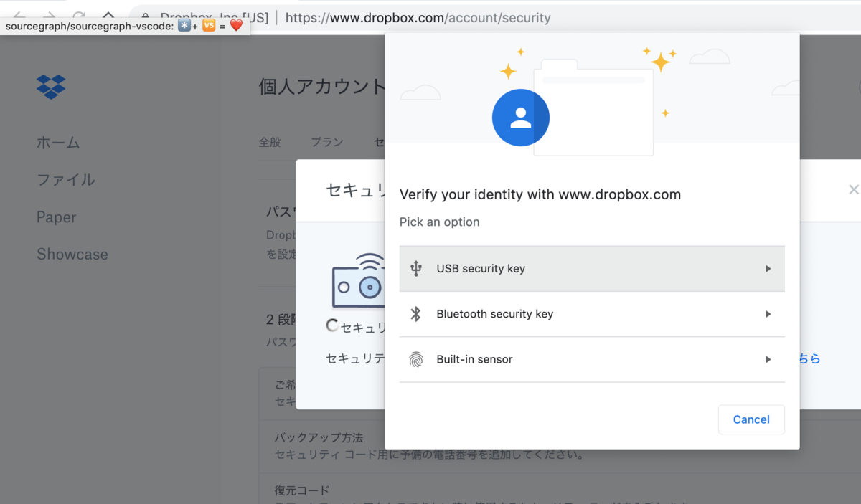Open ファイル in the Dropbox sidebar
This screenshot has width=861, height=504.
click(65, 179)
